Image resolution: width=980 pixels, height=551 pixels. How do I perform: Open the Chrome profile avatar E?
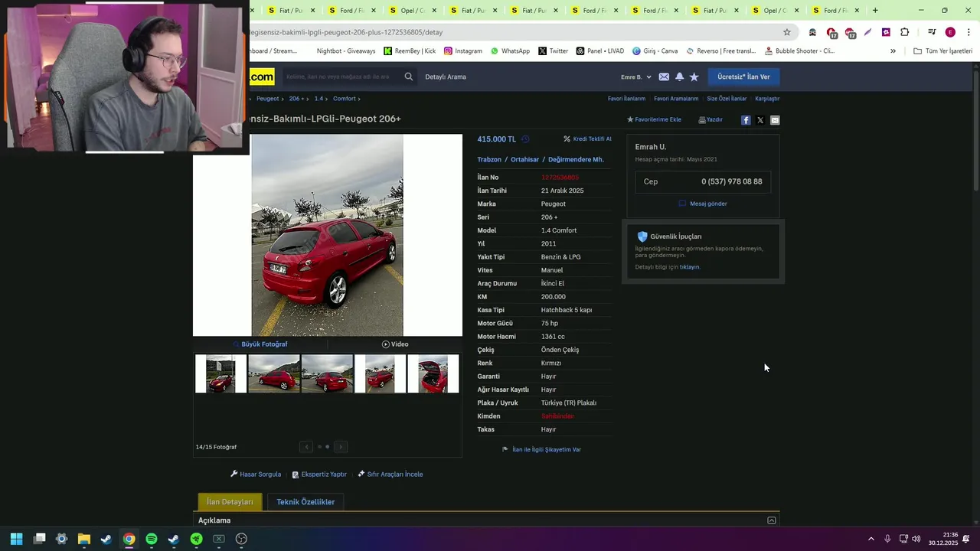(950, 32)
